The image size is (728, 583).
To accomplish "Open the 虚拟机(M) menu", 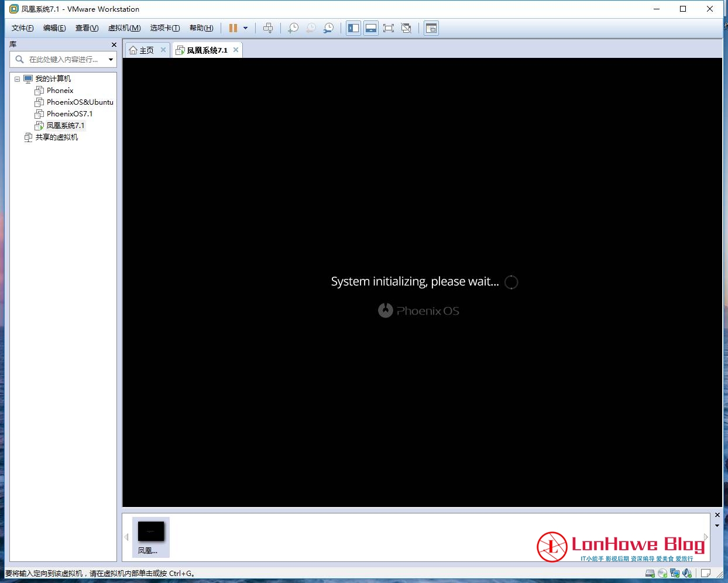I will [x=124, y=28].
